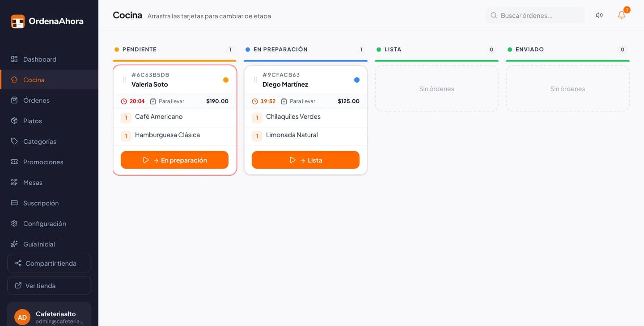Open the Mesas page
644x326 pixels.
pos(49,183)
